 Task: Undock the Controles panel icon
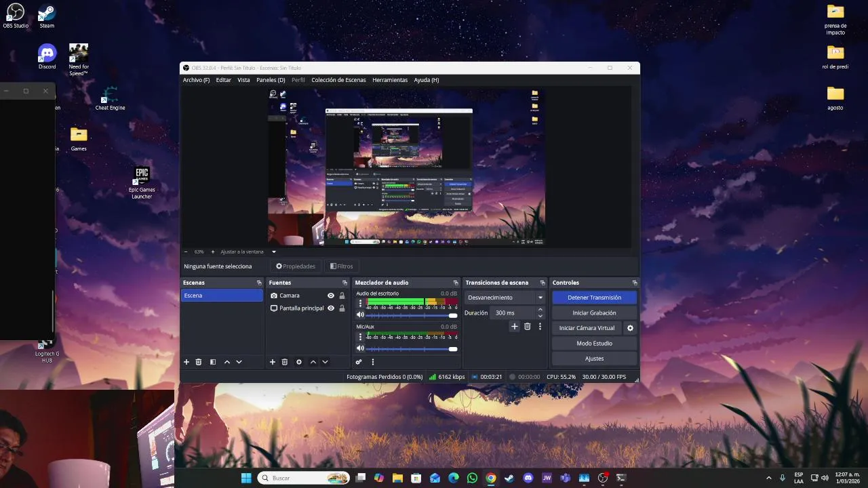635,283
